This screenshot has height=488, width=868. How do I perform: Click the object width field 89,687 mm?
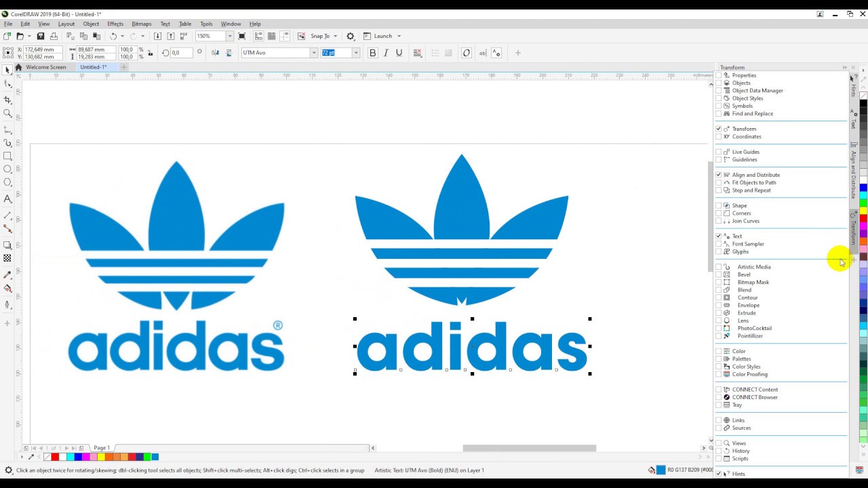tap(95, 49)
